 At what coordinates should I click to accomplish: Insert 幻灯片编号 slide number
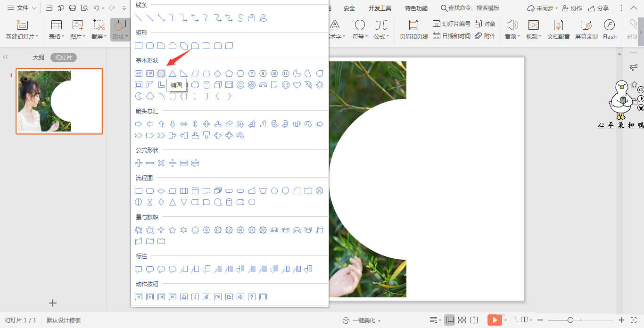tap(451, 24)
